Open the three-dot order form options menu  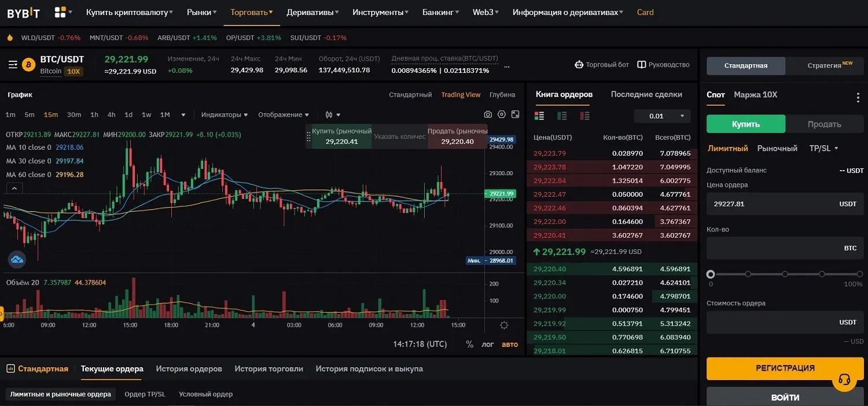(858, 98)
